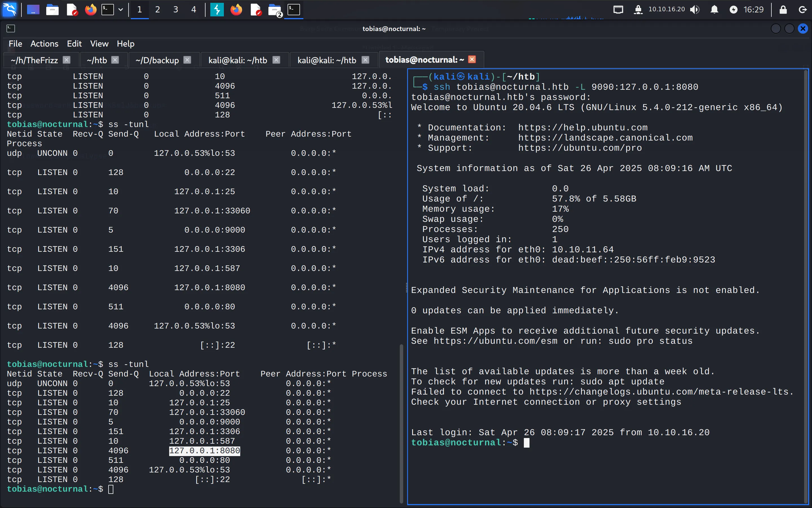Switch to workspace 3
This screenshot has height=508, width=812.
coord(175,9)
